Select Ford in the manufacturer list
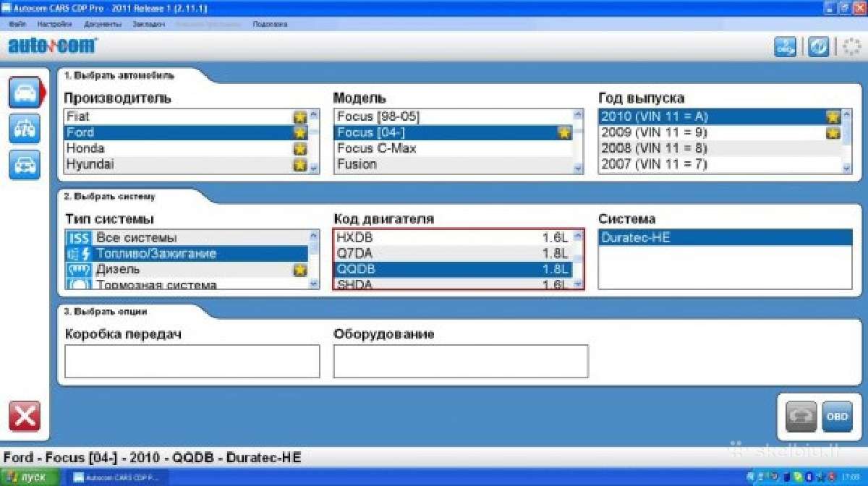Screen dimensions: 868x486 (187, 132)
